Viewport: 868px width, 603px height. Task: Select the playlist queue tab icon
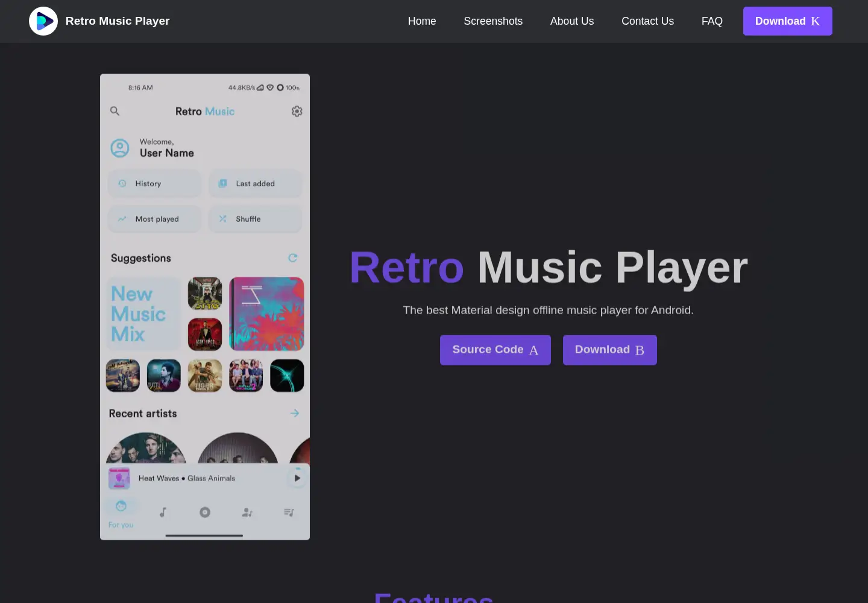[289, 512]
